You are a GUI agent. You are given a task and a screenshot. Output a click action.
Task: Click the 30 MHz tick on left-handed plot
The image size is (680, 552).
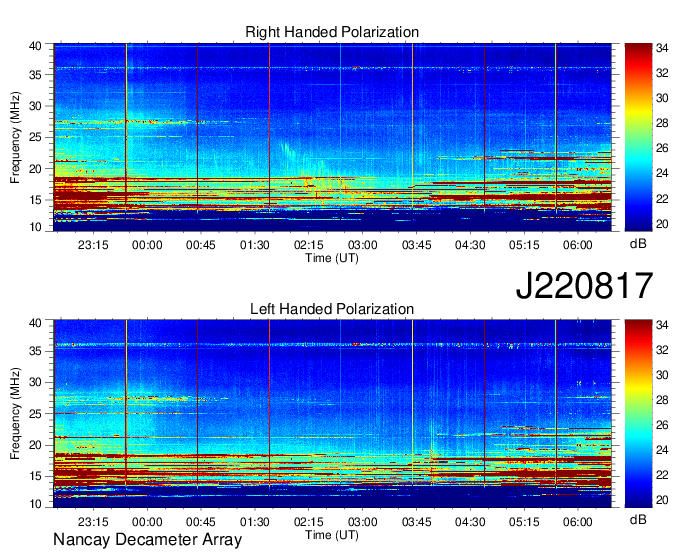pyautogui.click(x=35, y=382)
